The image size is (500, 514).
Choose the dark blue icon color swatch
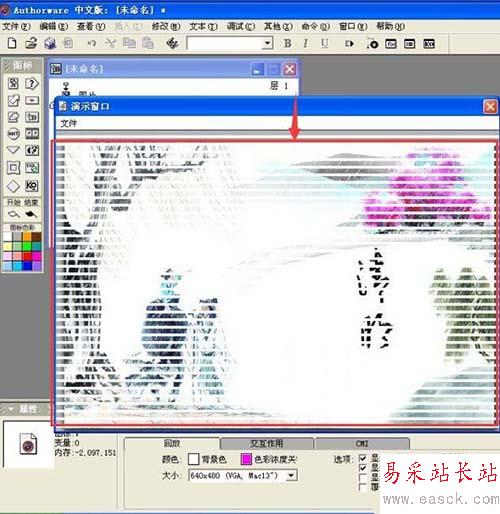[27, 266]
